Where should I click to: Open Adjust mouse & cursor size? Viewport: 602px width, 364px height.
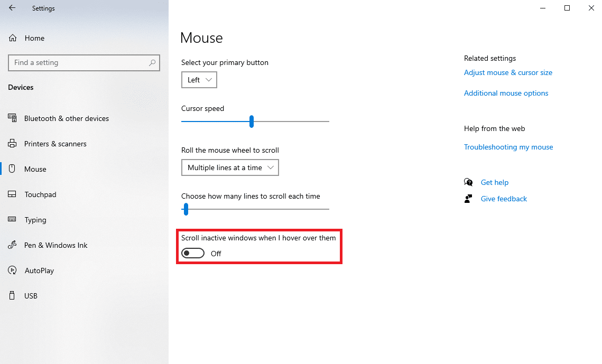(x=507, y=72)
